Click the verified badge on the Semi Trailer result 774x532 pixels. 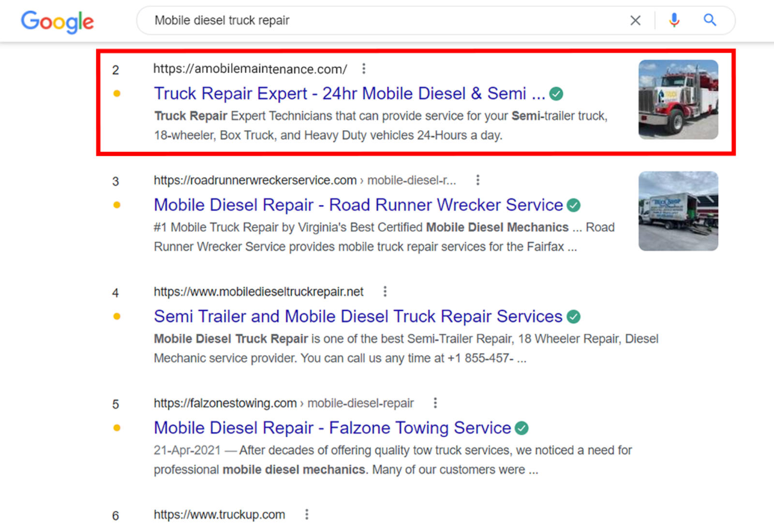pos(573,316)
